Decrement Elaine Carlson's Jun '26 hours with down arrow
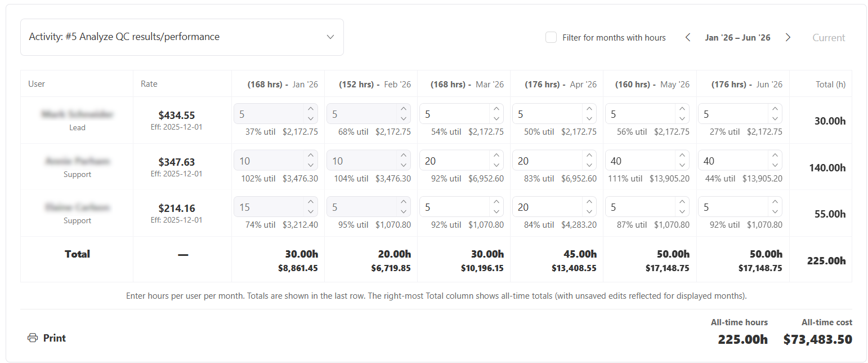 776,211
